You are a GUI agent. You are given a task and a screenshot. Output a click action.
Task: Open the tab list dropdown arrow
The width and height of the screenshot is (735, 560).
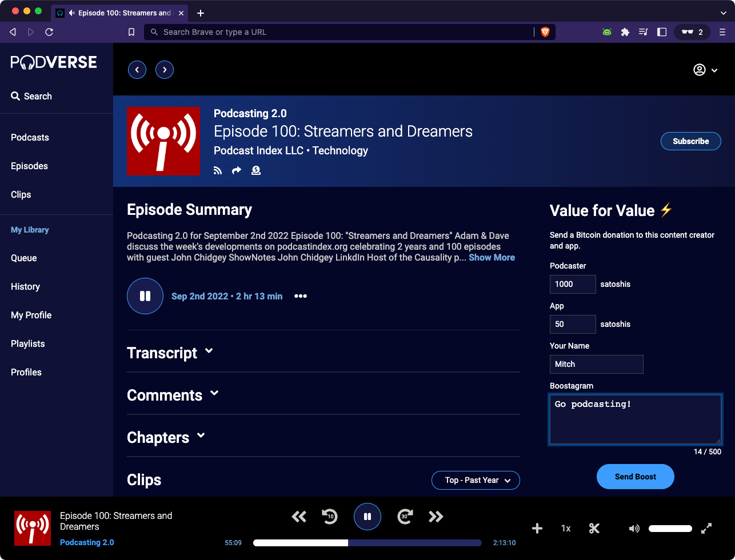723,13
